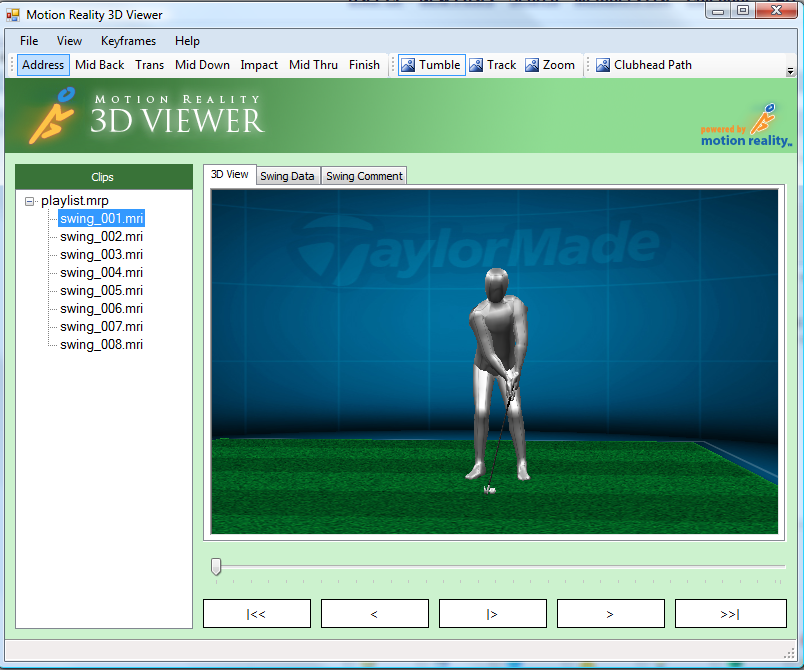
Task: Step forward one frame with > button
Action: pos(611,614)
